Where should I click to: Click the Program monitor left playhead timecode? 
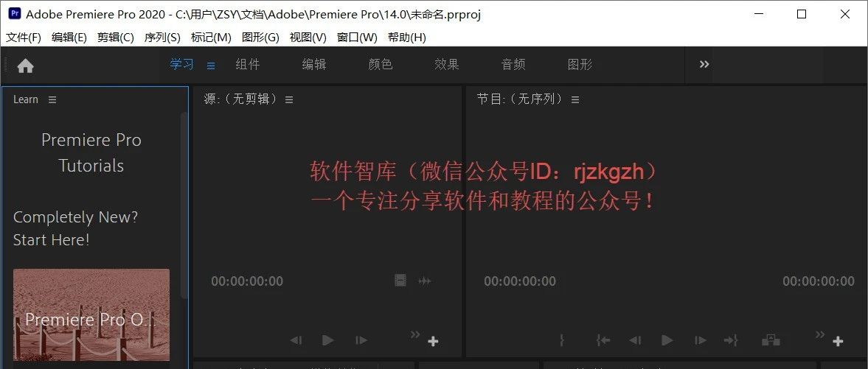pyautogui.click(x=520, y=281)
